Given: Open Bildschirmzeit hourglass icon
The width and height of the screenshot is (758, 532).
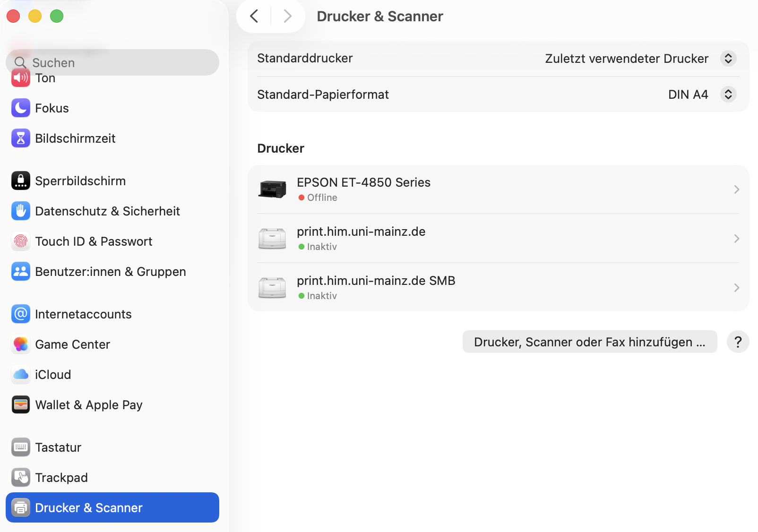Looking at the screenshot, I should pos(21,138).
